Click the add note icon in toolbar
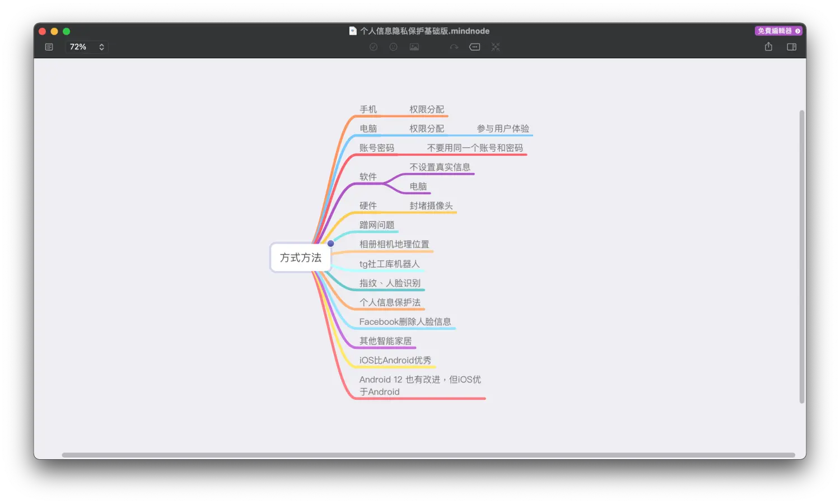The height and width of the screenshot is (504, 840). tap(475, 47)
